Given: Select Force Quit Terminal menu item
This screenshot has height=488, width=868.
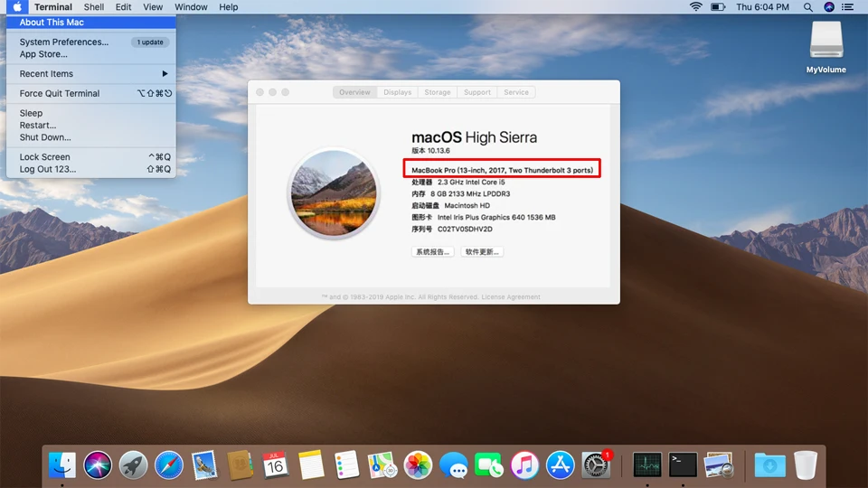Looking at the screenshot, I should point(60,94).
